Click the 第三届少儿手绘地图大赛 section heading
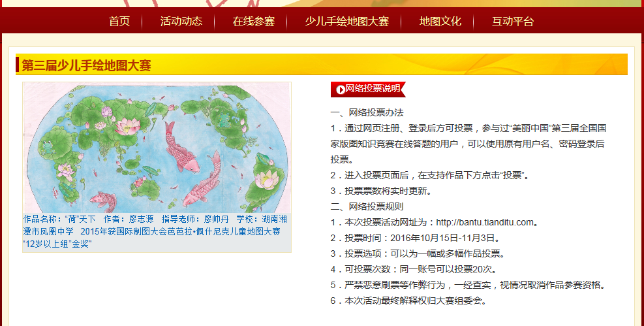 [x=86, y=65]
